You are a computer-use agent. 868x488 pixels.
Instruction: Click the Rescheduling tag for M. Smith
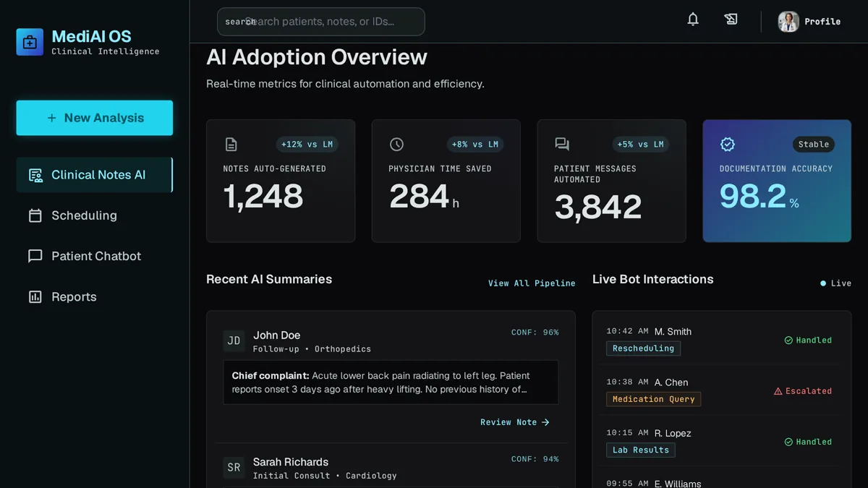[643, 348]
